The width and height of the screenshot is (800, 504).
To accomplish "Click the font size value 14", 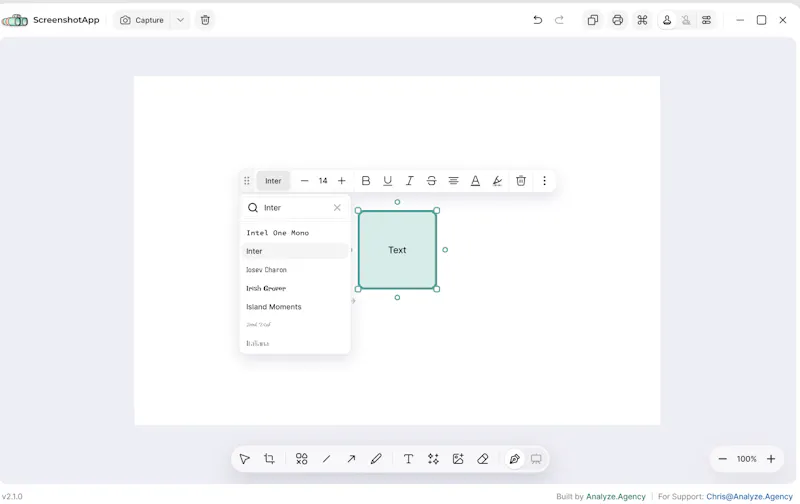I will point(323,181).
